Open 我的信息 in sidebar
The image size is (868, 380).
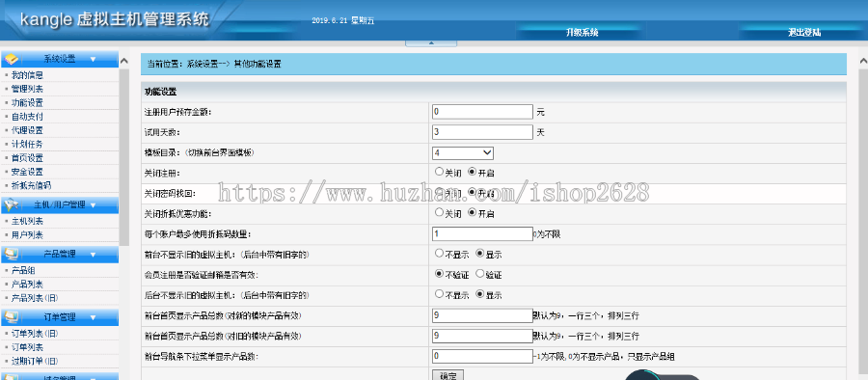(x=27, y=75)
